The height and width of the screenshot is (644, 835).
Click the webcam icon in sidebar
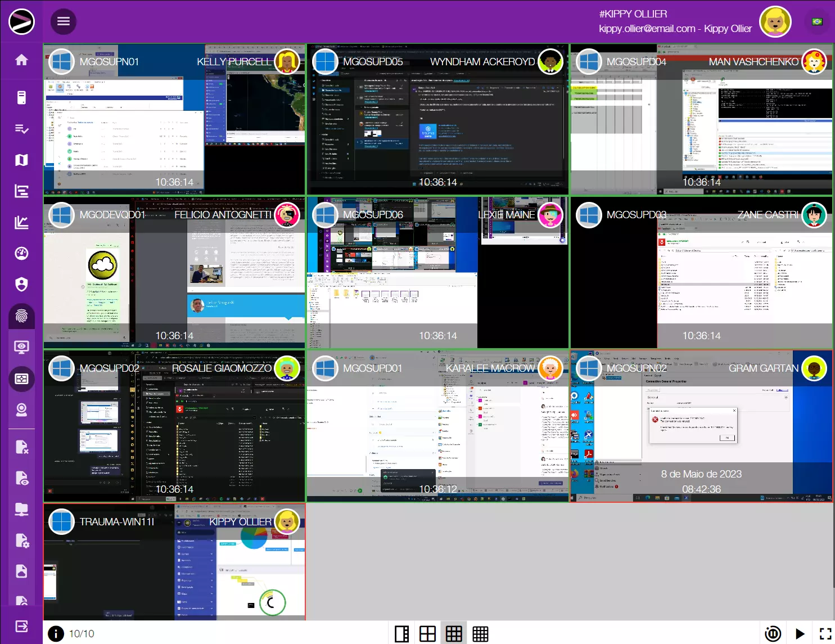click(21, 409)
